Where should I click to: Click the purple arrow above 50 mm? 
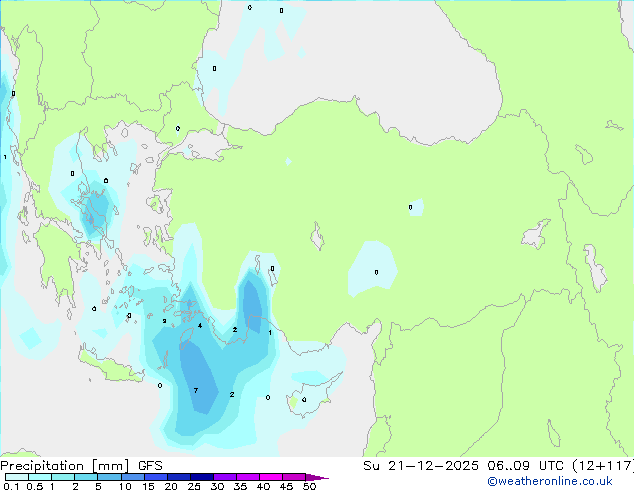point(317,477)
